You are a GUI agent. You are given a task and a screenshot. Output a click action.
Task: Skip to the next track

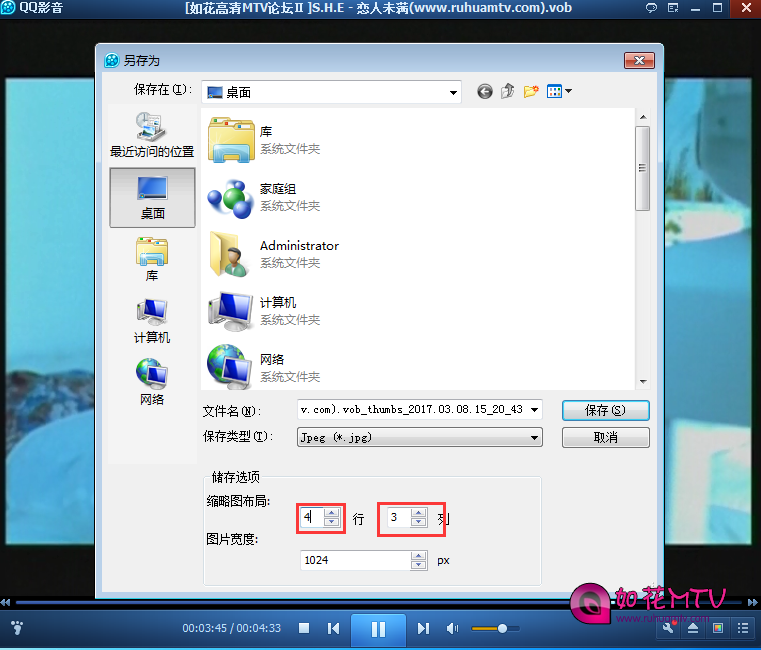[x=423, y=628]
